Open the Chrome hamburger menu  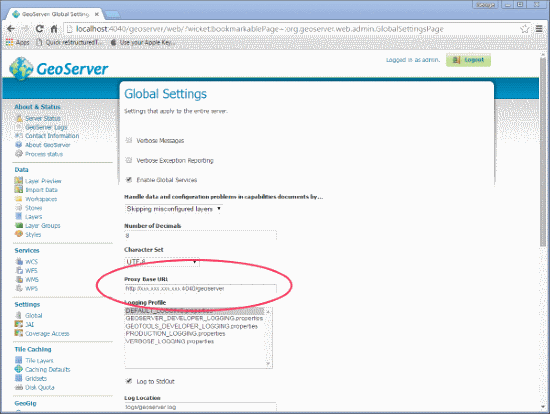pyautogui.click(x=539, y=29)
